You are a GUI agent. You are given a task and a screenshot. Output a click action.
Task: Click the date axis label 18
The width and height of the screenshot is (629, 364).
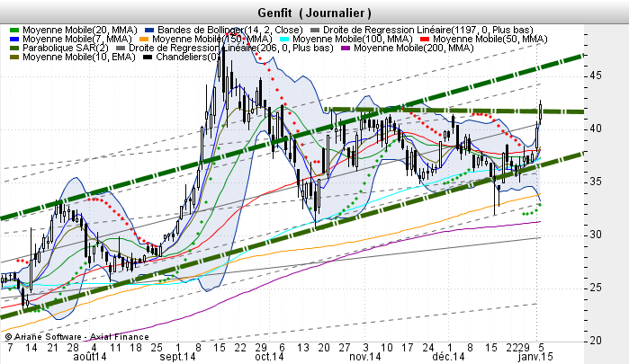coord(136,348)
